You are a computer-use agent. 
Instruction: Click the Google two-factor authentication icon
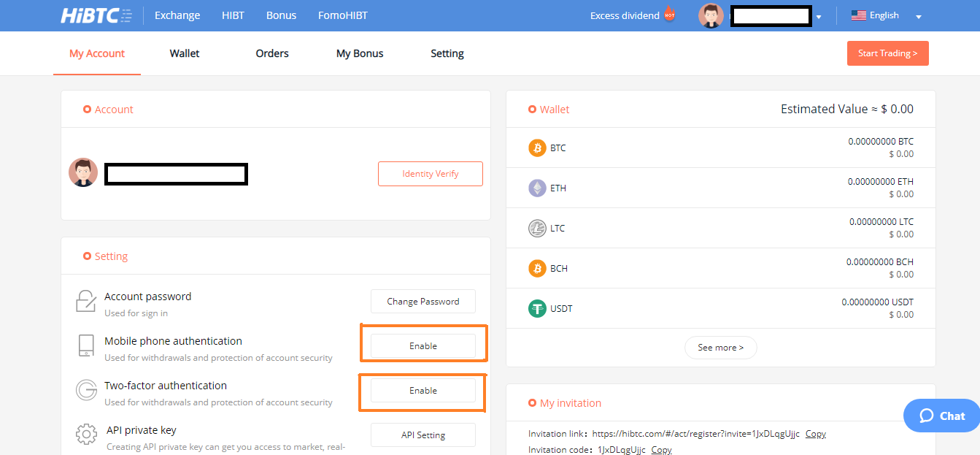pos(86,390)
